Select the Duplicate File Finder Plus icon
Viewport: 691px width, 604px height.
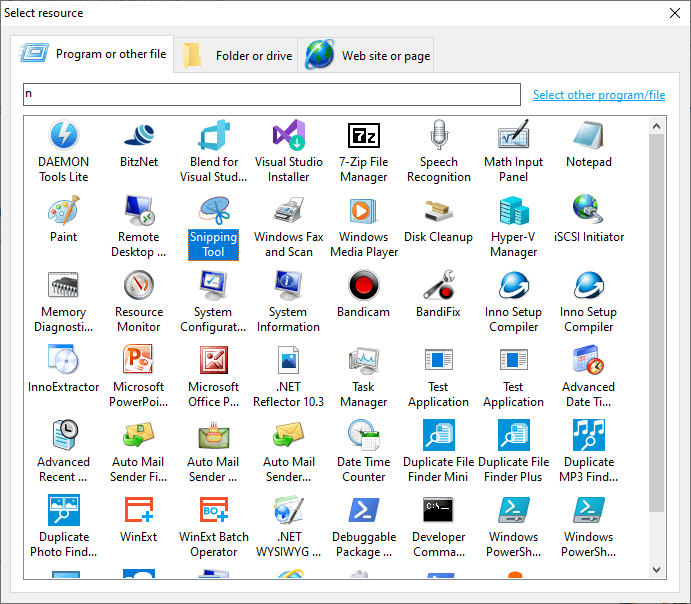513,435
